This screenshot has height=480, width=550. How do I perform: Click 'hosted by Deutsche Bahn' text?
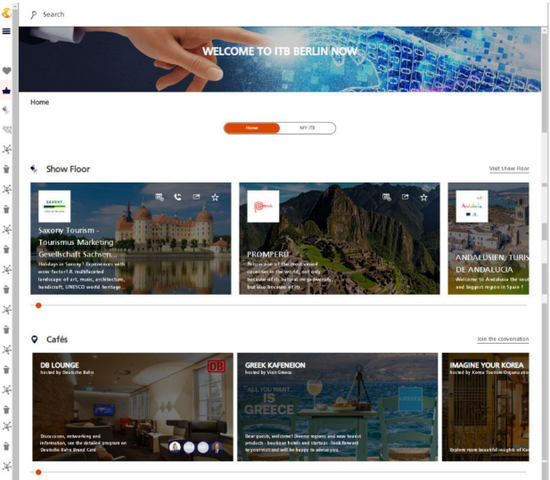click(67, 373)
